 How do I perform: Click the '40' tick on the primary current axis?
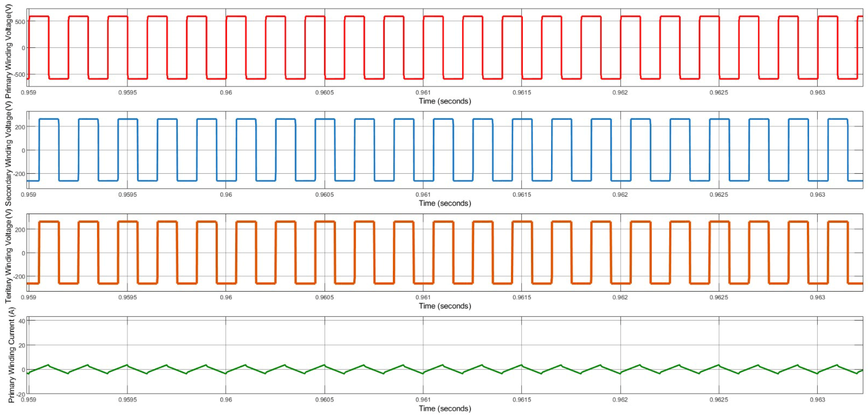(22, 321)
